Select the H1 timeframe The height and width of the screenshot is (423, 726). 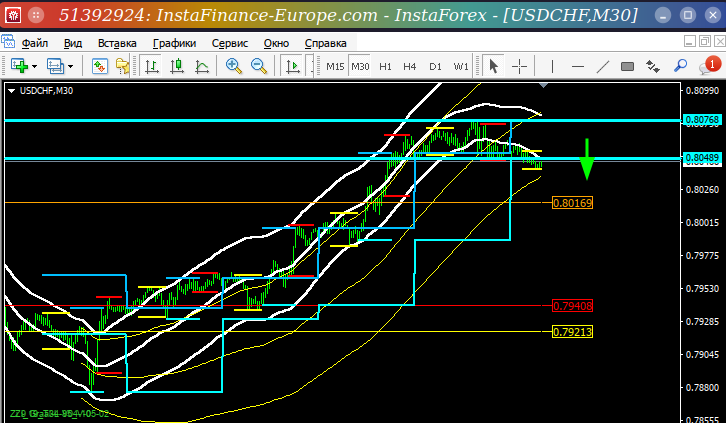click(385, 67)
